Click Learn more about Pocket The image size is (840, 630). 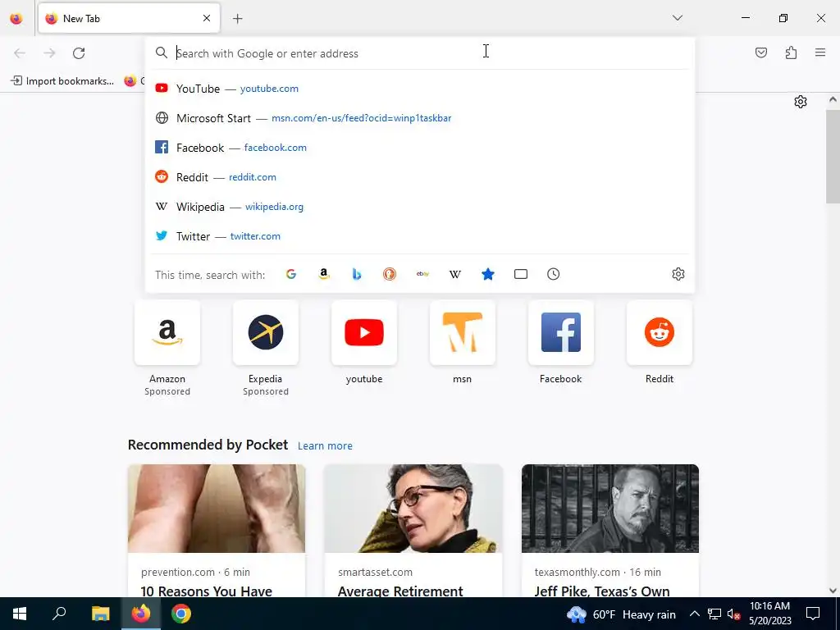tap(325, 445)
